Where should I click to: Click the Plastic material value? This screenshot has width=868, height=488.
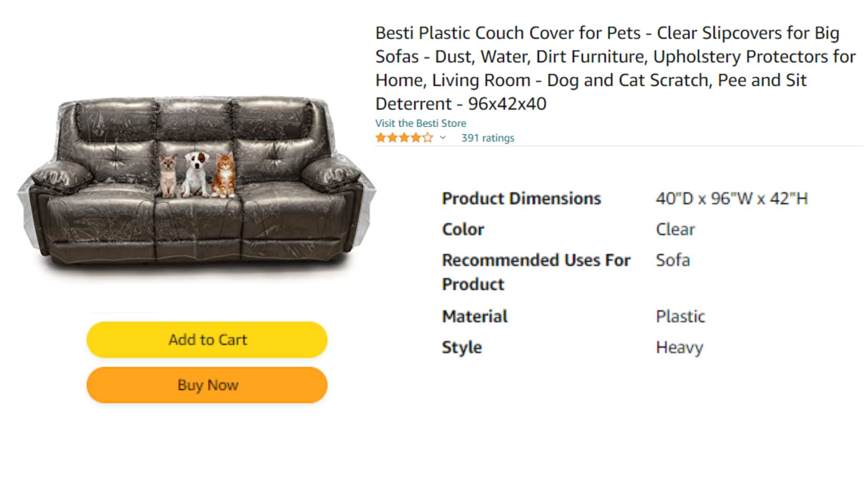point(680,316)
